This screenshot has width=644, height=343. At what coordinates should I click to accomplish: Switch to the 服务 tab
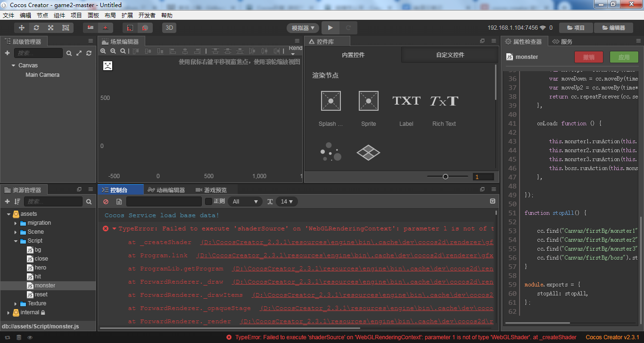562,41
